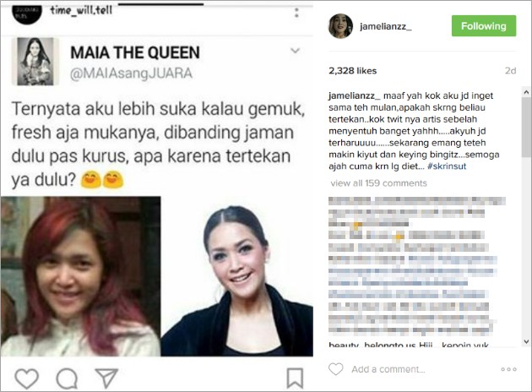Open three-dot menu beside time_will.tell
Image resolution: width=532 pixels, height=392 pixels.
coord(296,13)
